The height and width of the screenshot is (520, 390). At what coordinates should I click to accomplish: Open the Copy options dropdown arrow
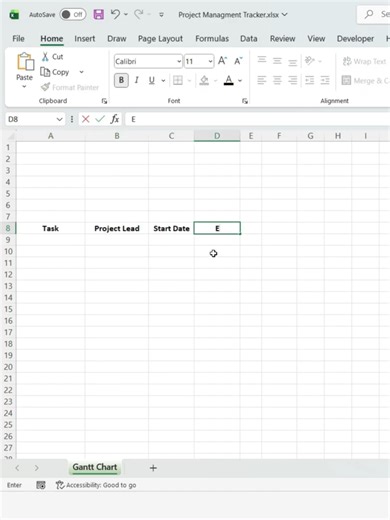(x=81, y=72)
